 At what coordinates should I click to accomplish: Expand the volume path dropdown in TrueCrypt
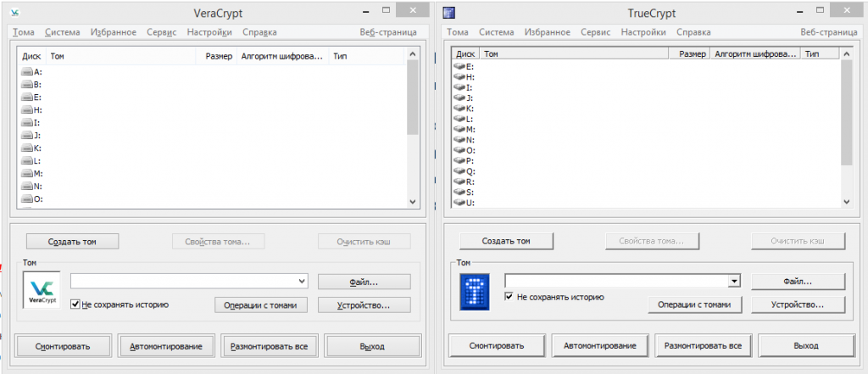pyautogui.click(x=736, y=281)
